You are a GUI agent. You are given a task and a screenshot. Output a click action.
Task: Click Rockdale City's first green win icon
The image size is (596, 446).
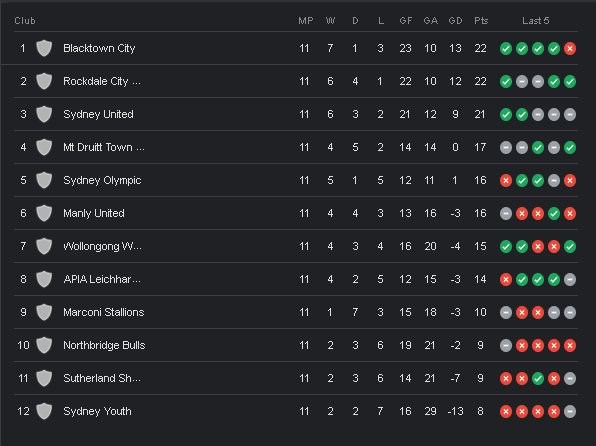pos(506,81)
